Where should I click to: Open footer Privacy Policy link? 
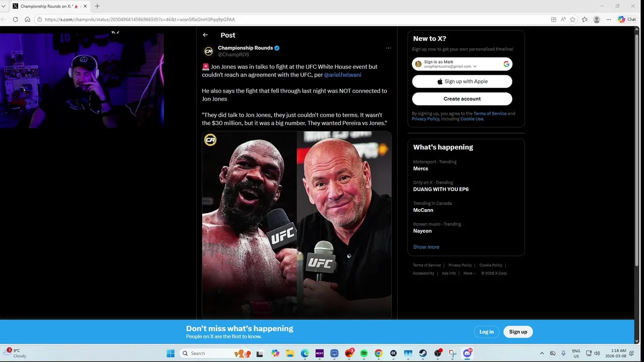[x=460, y=265]
